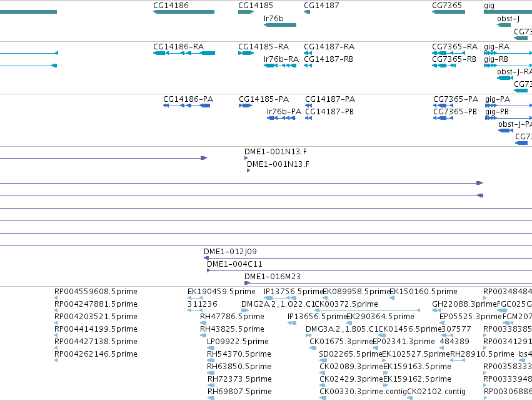Open EST RP004262146.5prime
This screenshot has width=532, height=401.
click(x=96, y=355)
